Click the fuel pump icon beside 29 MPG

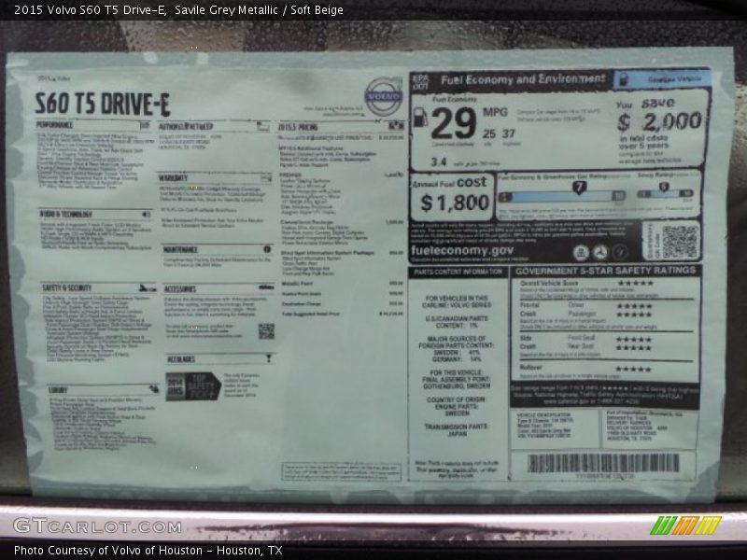(419, 118)
